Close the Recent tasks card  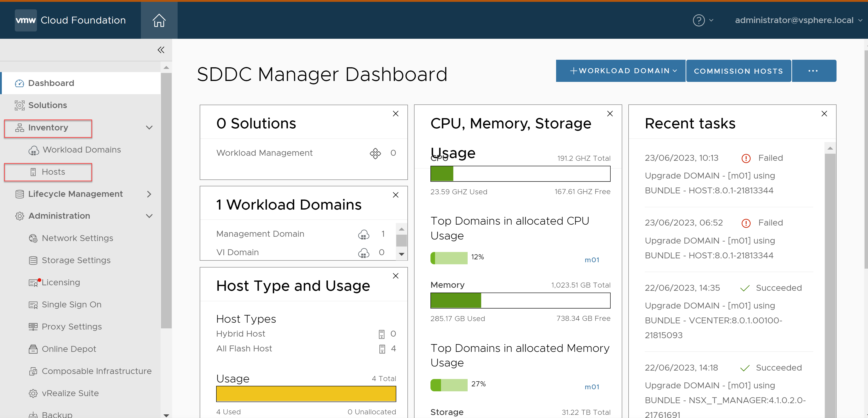pos(824,114)
